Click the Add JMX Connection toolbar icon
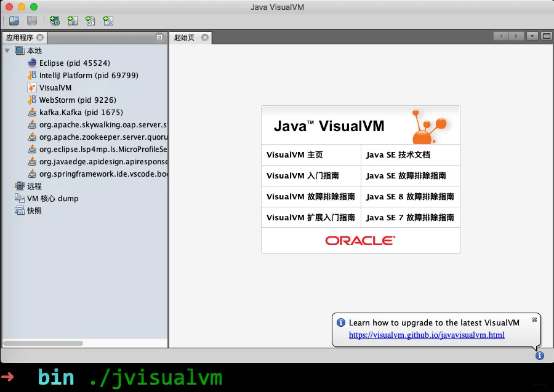Screen dimensions: 554x392 tap(73, 21)
